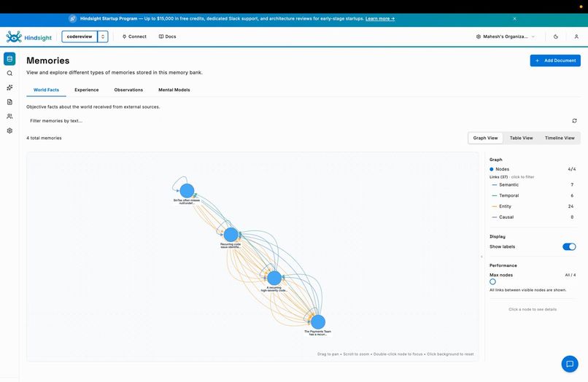Click the refresh memories icon

tap(574, 121)
